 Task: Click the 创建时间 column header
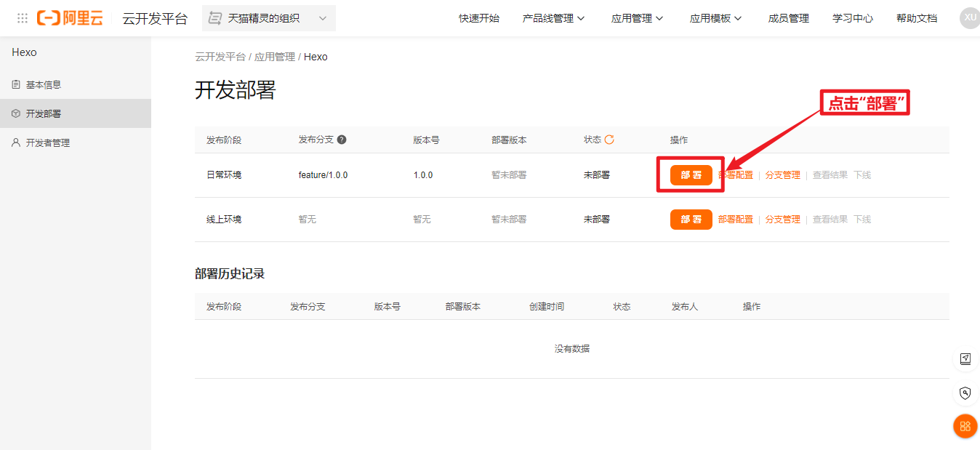point(547,307)
